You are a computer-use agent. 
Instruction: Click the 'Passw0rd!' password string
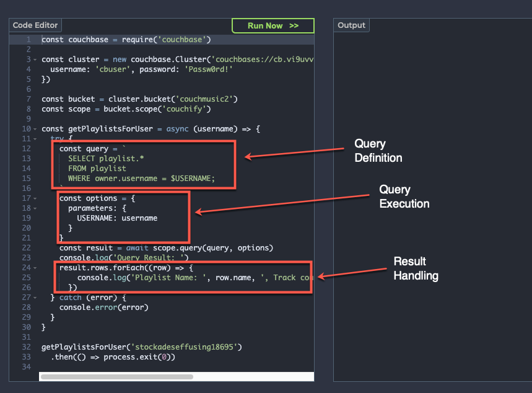[x=209, y=69]
